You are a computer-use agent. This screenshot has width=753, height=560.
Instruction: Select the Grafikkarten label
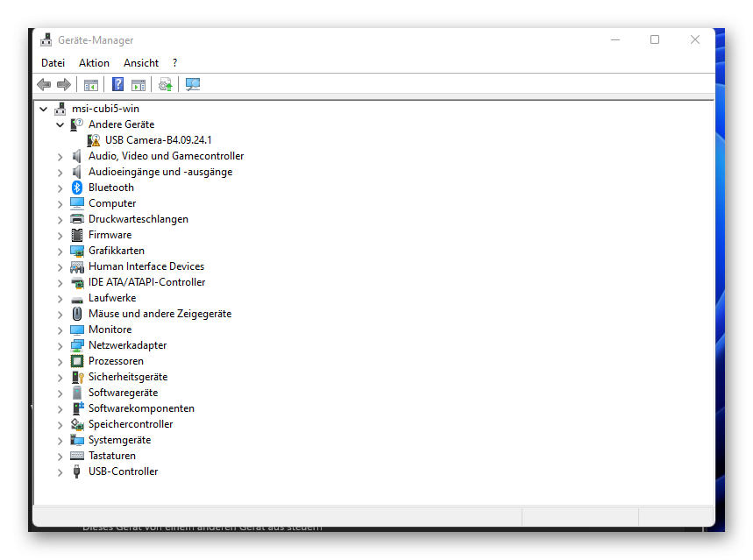tap(117, 251)
